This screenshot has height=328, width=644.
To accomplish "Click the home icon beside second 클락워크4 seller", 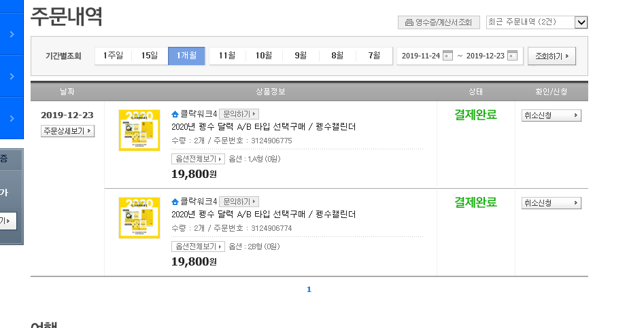I will click(175, 201).
